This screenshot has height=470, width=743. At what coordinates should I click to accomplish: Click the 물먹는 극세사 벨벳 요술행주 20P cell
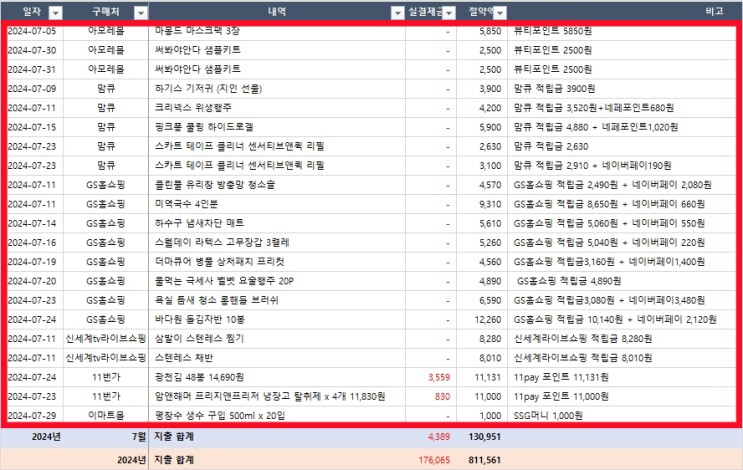[x=224, y=281]
